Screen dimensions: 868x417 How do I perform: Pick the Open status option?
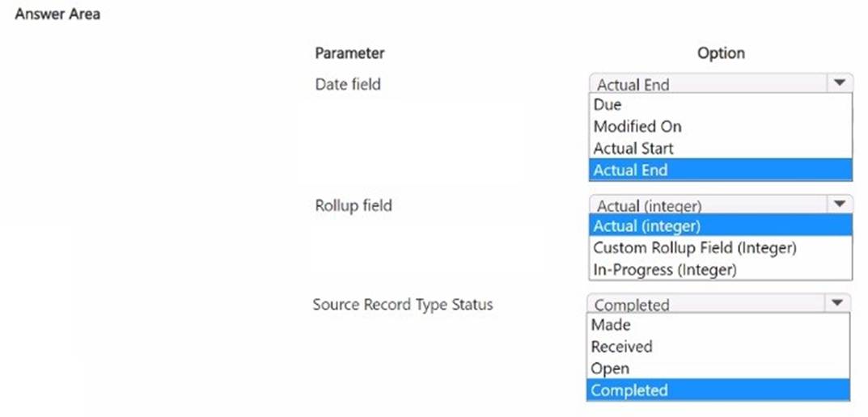tap(610, 369)
